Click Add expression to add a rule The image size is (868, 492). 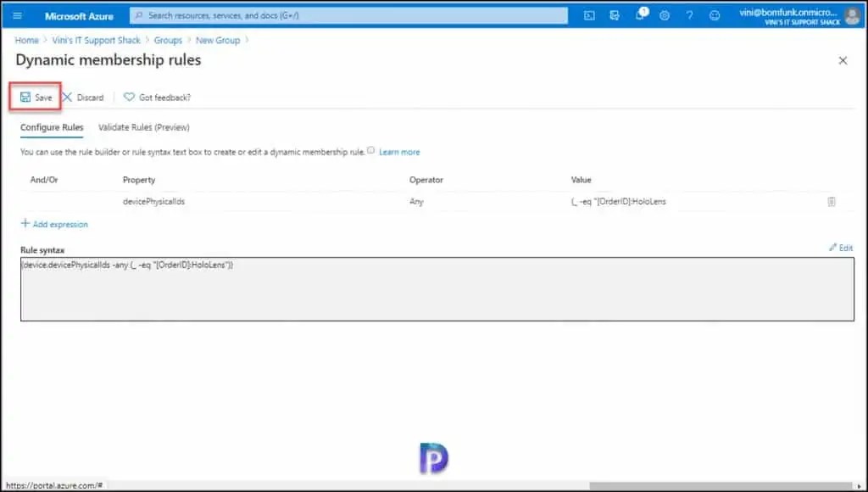coord(54,224)
